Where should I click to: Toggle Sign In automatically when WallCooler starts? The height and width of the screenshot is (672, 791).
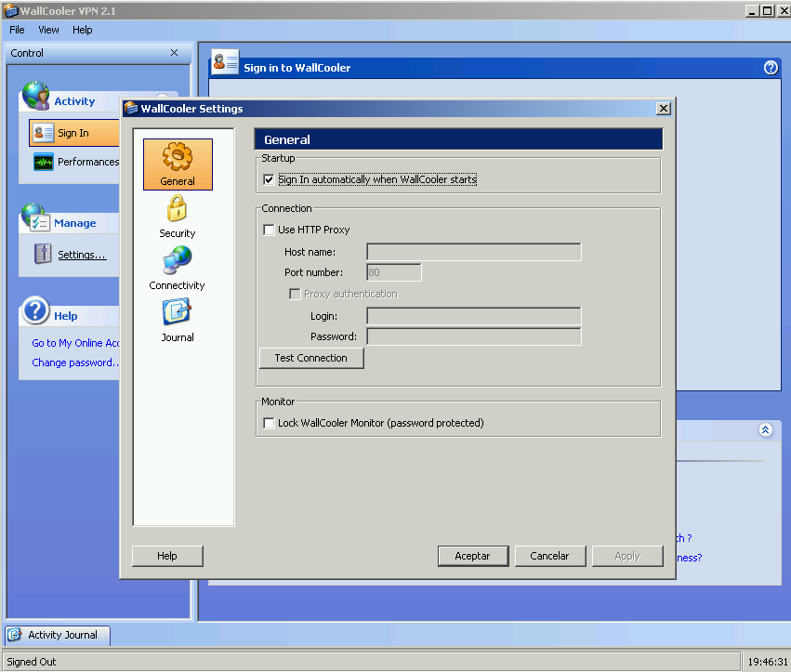click(269, 179)
